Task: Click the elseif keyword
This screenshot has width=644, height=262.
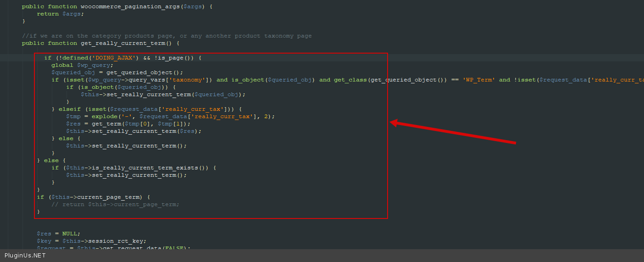Action: (70, 109)
